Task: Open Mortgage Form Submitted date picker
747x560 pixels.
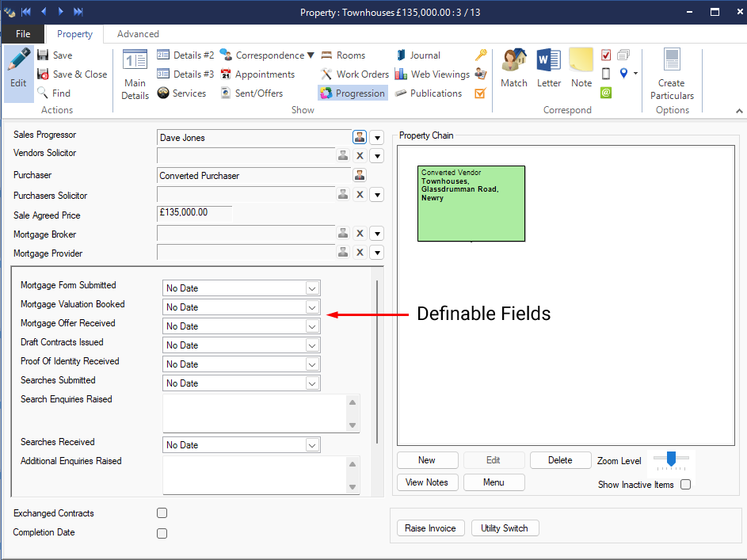Action: (312, 288)
